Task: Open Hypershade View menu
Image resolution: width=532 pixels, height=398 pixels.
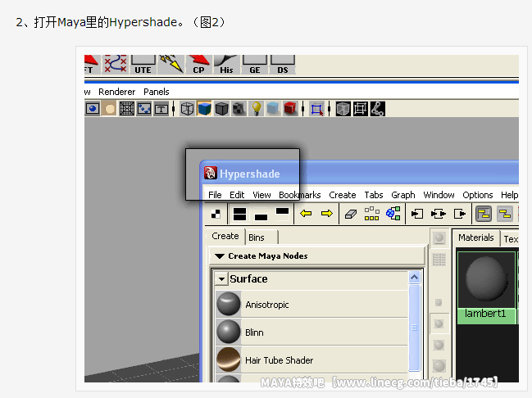Action: click(261, 195)
